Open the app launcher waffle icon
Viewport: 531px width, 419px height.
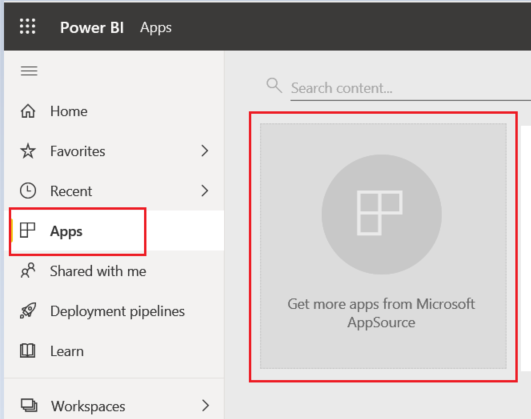pos(27,26)
